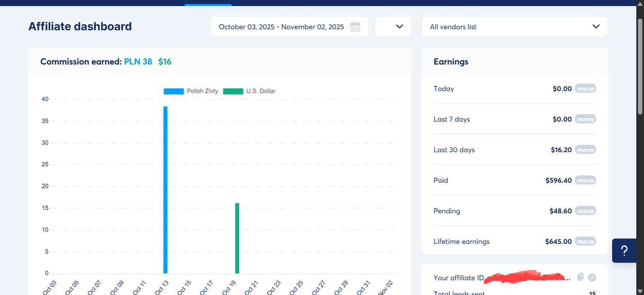Click the green U.S. Dollar legend swatch
The image size is (644, 295).
[233, 91]
